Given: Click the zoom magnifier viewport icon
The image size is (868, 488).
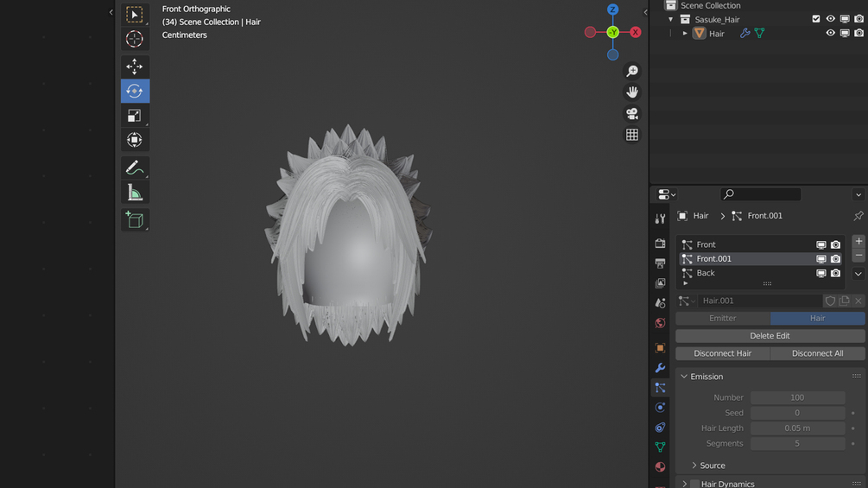Looking at the screenshot, I should click(x=631, y=71).
